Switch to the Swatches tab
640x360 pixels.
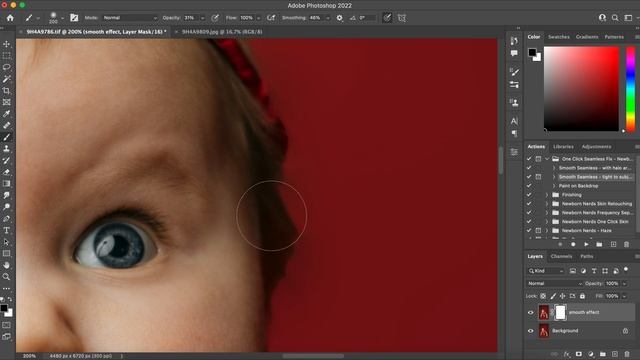pyautogui.click(x=559, y=37)
